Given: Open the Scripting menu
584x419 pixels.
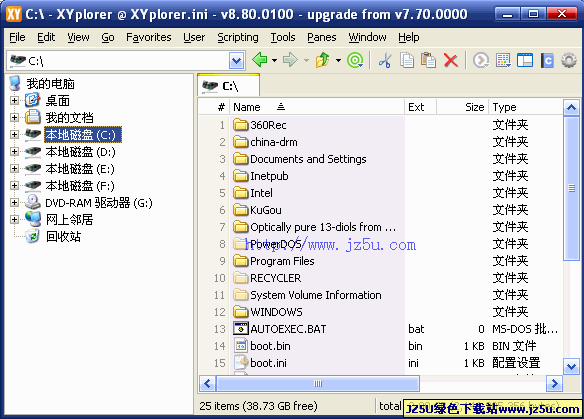Looking at the screenshot, I should click(x=238, y=37).
